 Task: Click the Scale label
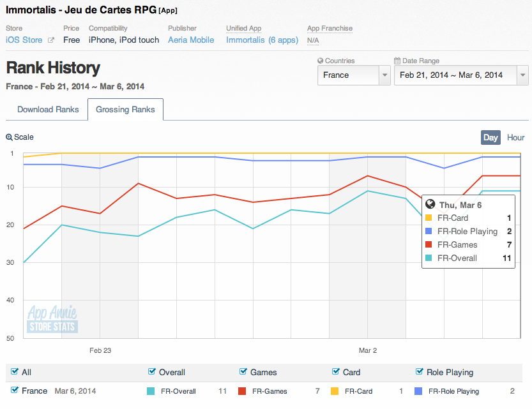click(24, 137)
